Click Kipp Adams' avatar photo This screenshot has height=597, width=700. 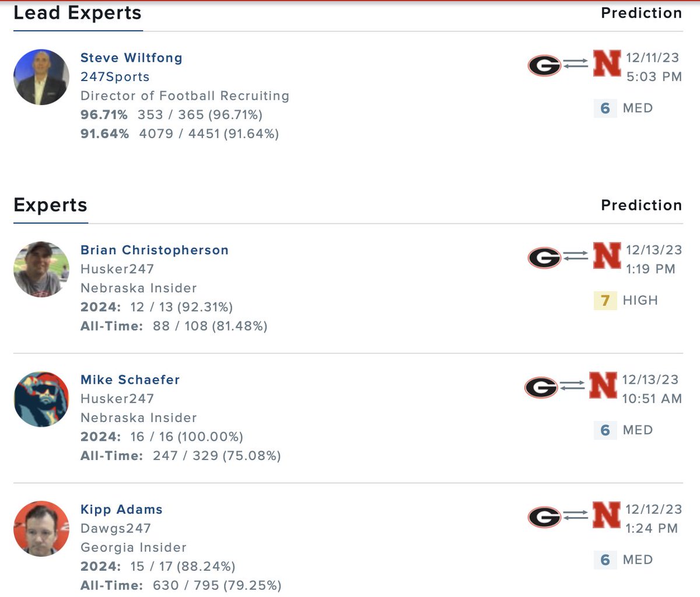coord(41,529)
